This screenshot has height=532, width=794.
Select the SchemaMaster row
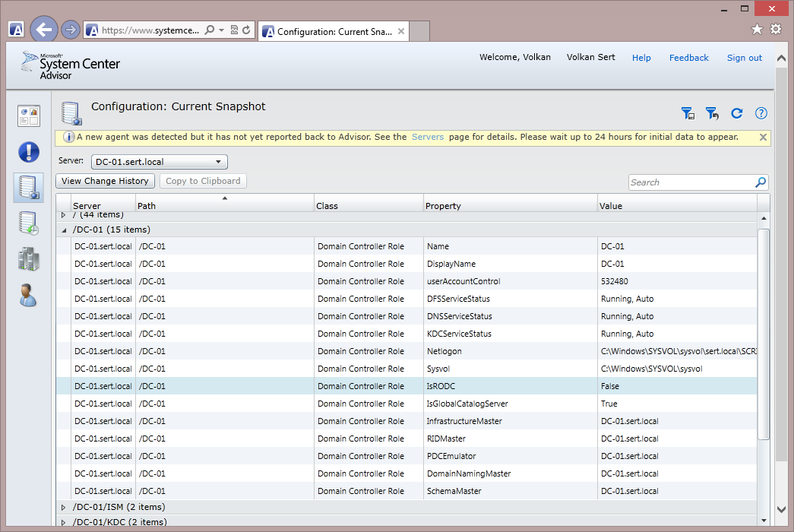406,491
